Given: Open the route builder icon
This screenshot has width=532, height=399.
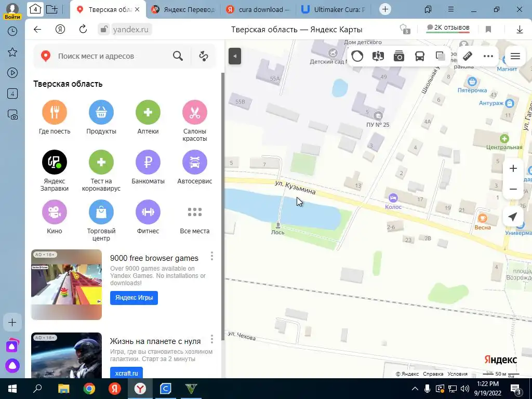Looking at the screenshot, I should 204,56.
